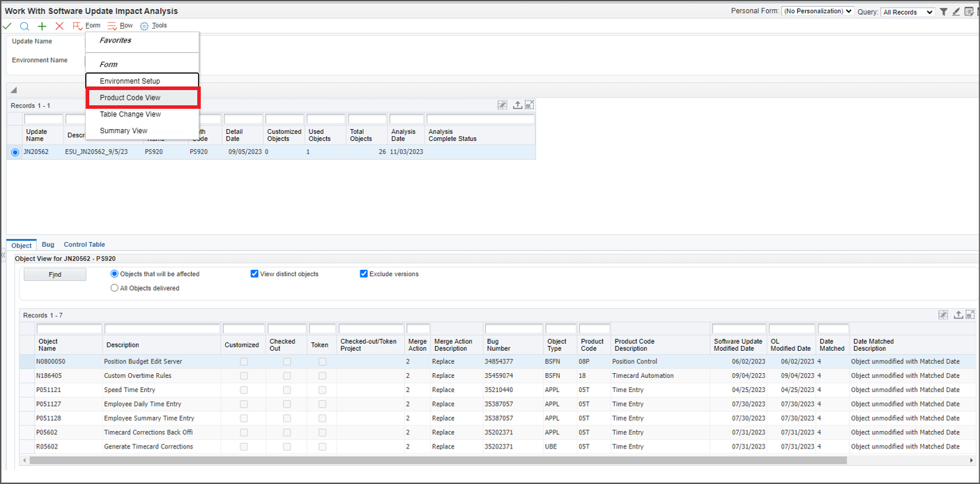Screen dimensions: 980x484
Task: Choose Environment Setup from Form menu
Action: 142,81
